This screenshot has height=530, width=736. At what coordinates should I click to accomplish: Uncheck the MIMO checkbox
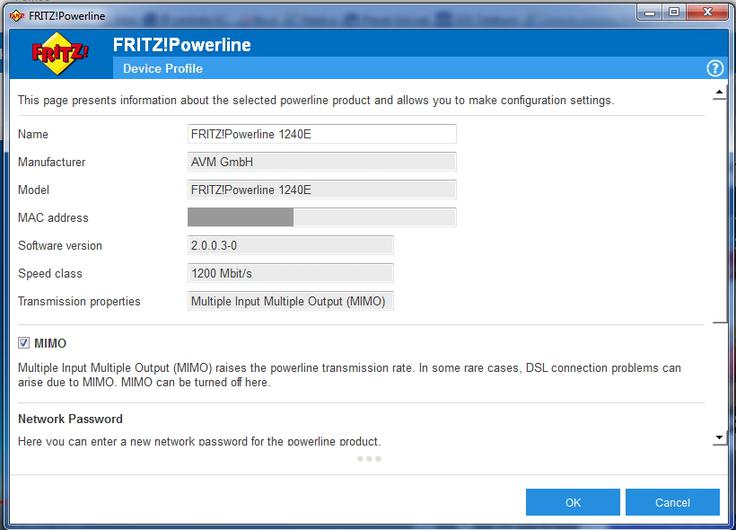[x=23, y=343]
